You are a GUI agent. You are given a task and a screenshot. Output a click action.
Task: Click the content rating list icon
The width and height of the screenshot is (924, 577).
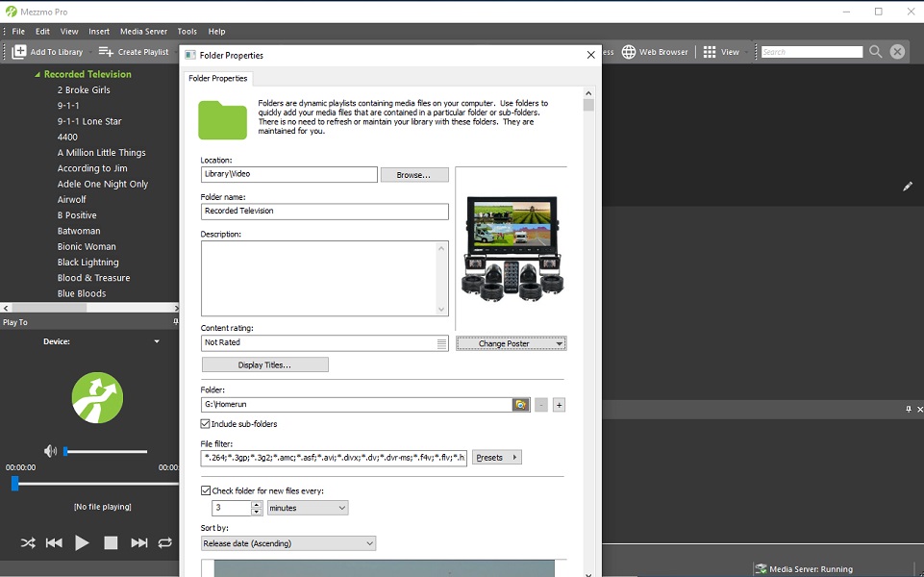tap(441, 343)
